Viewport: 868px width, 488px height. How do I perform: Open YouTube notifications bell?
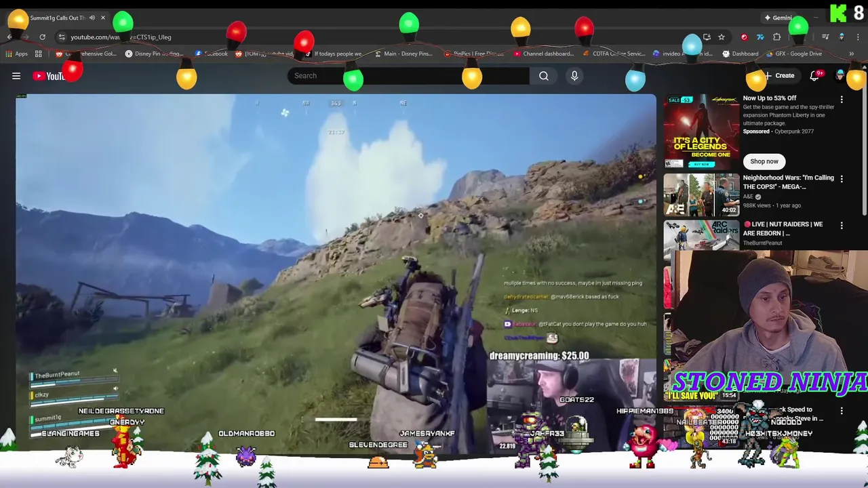click(814, 76)
